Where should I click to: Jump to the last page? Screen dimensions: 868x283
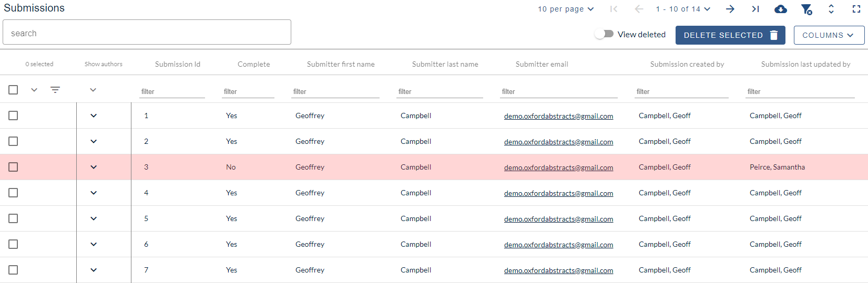755,9
